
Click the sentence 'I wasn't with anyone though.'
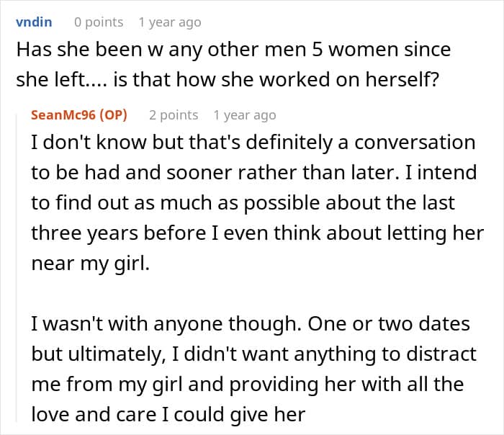(166, 324)
